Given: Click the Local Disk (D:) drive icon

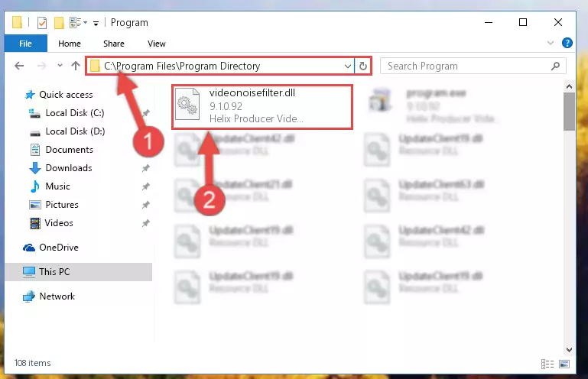Looking at the screenshot, I should click(x=35, y=132).
